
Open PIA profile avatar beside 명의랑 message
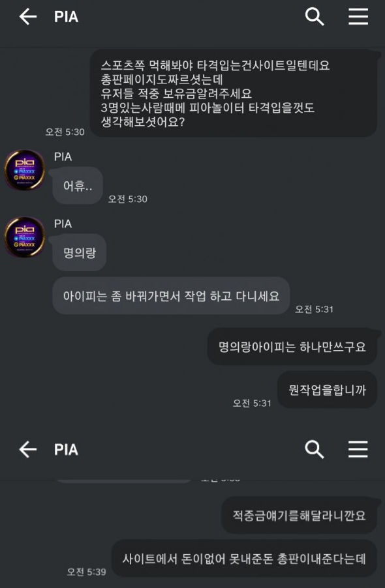pos(25,237)
